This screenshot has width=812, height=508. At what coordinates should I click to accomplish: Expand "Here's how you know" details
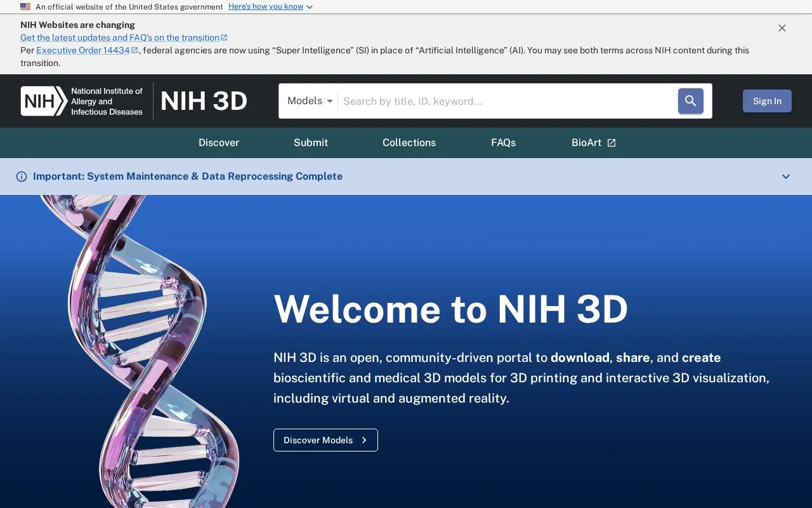pyautogui.click(x=271, y=6)
